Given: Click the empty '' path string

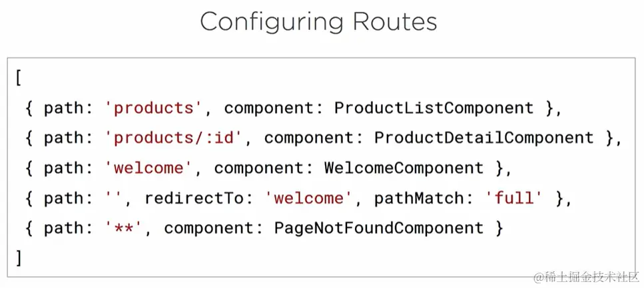Looking at the screenshot, I should pyautogui.click(x=114, y=199).
